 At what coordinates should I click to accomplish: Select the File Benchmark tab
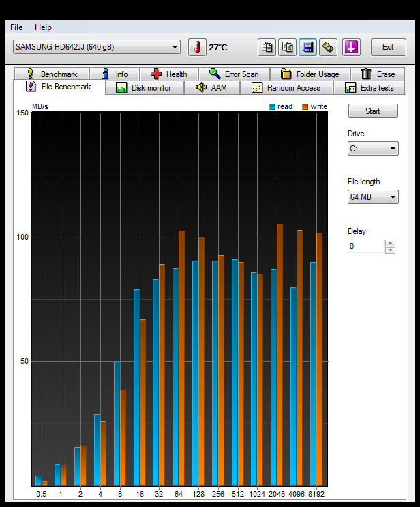coord(59,87)
